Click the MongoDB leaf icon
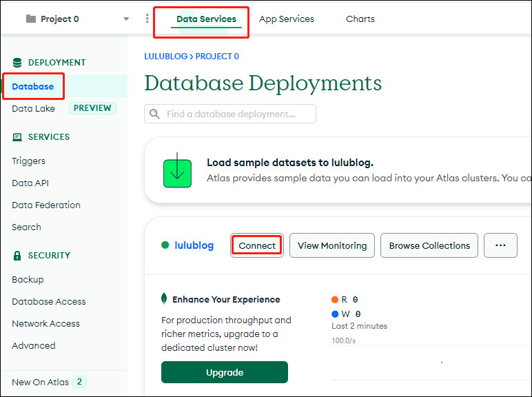The height and width of the screenshot is (397, 532). 164,298
